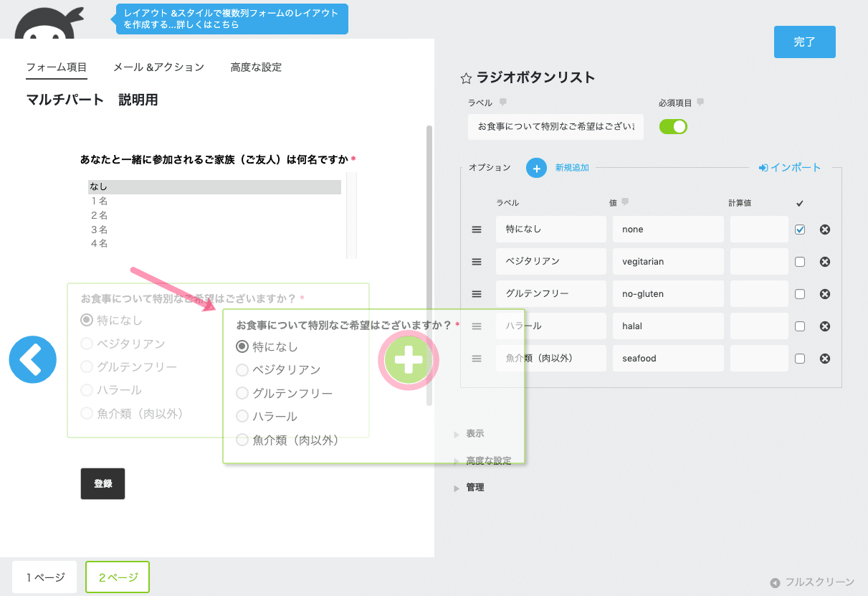Screen dimensions: 868x596
Task: Toggle the 必須項目 required switch
Action: coord(673,127)
